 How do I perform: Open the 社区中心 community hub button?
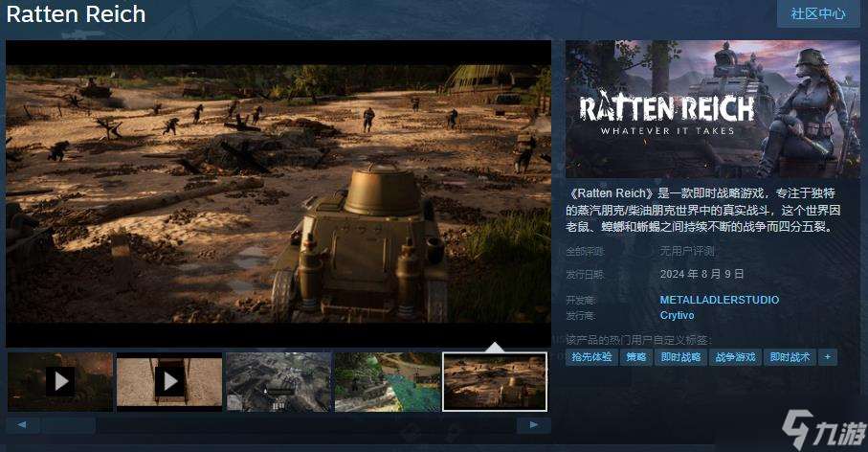[x=818, y=13]
